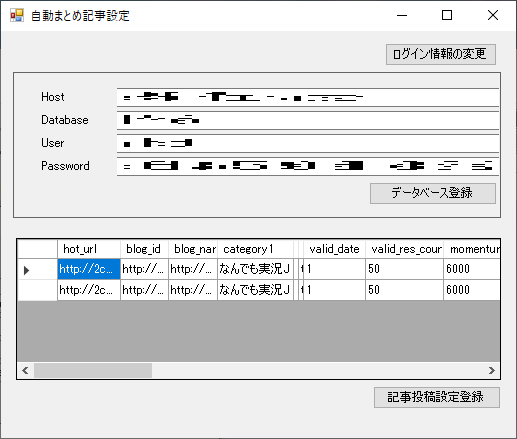The width and height of the screenshot is (517, 439).
Task: Click the ログイン情報の変更 button
Action: 441,54
